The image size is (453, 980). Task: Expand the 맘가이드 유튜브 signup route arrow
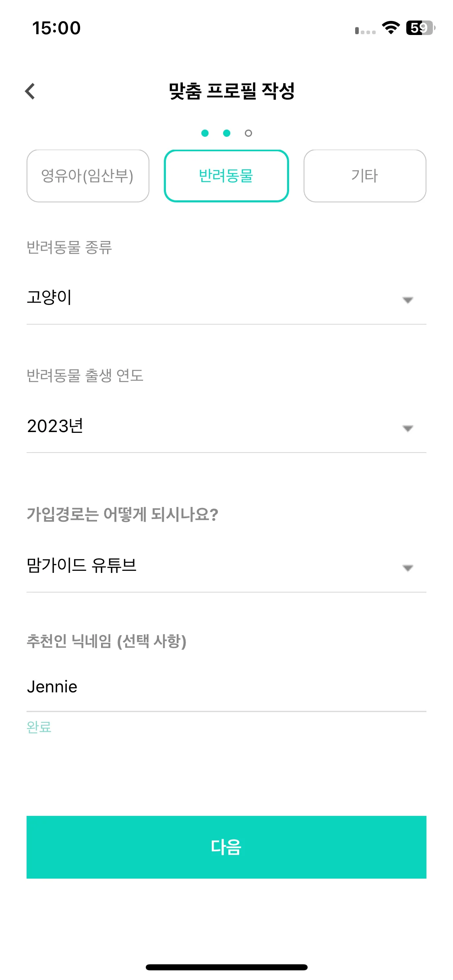[408, 568]
